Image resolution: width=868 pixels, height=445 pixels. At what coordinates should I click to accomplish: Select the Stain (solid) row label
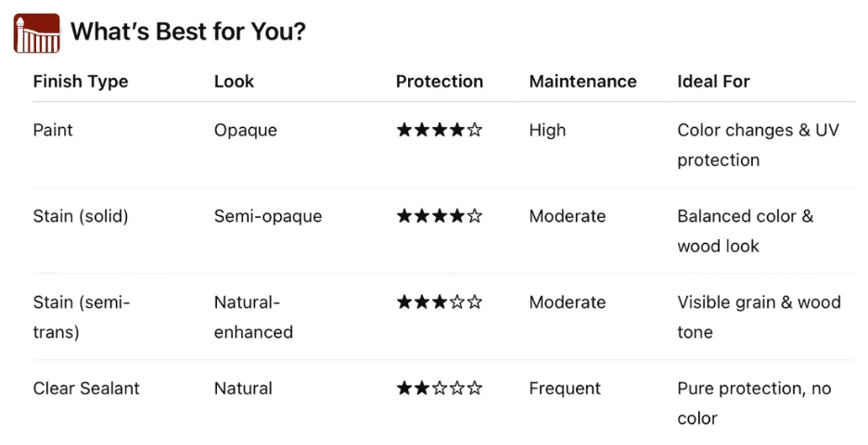81,217
